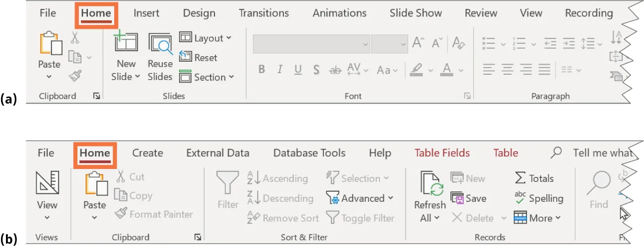
Task: Click the New Slide icon
Action: pyautogui.click(x=126, y=43)
